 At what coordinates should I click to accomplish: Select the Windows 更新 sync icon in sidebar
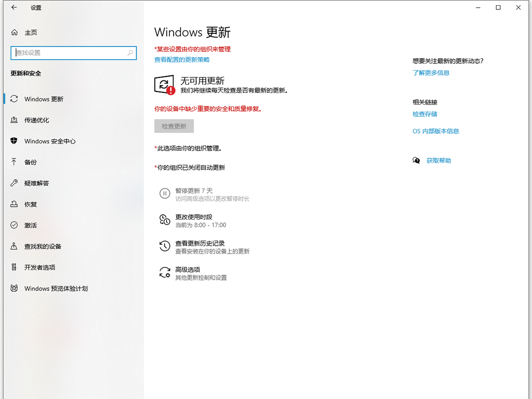14,99
